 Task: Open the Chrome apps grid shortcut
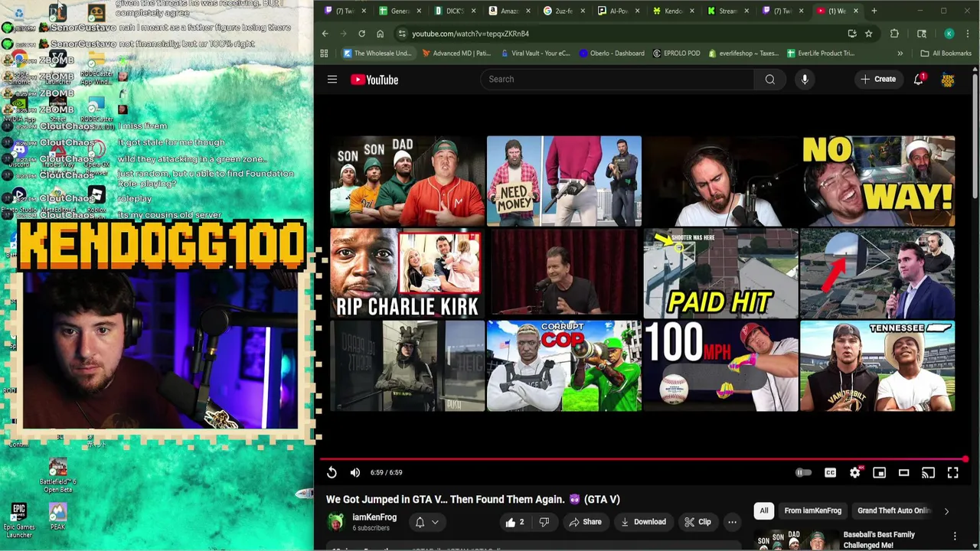point(324,54)
